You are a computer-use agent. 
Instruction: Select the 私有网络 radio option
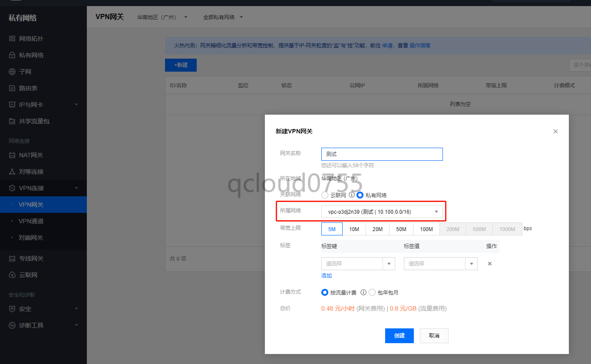pos(360,195)
